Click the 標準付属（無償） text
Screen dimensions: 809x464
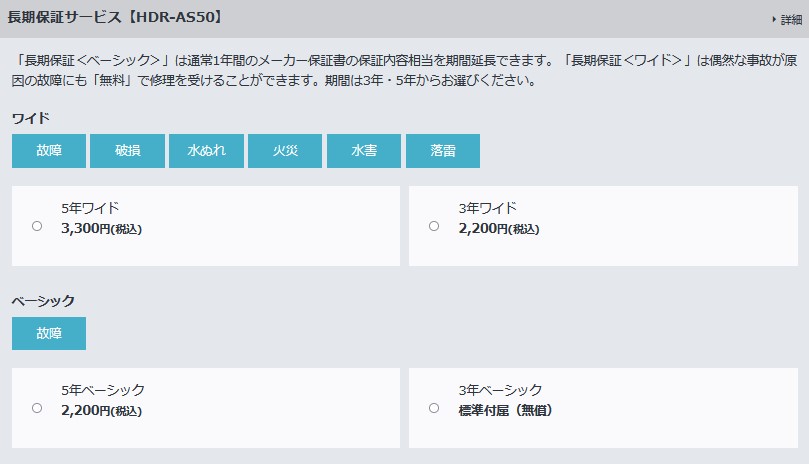pos(506,410)
